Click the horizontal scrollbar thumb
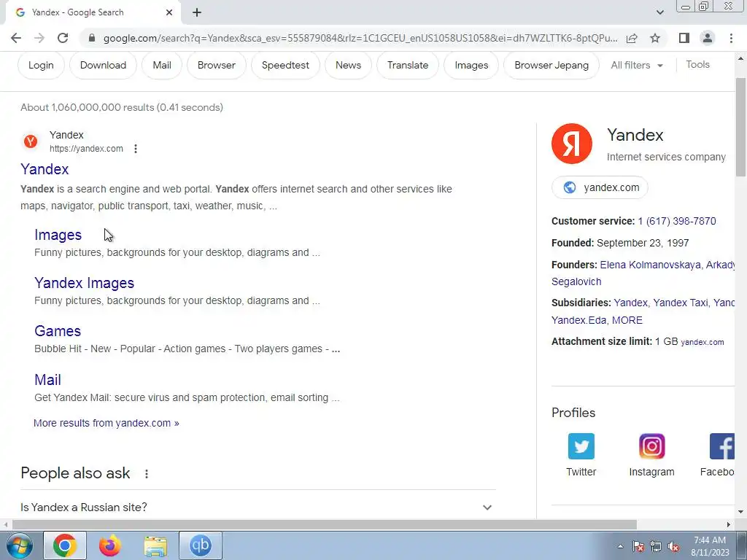This screenshot has height=560, width=747. (x=325, y=525)
